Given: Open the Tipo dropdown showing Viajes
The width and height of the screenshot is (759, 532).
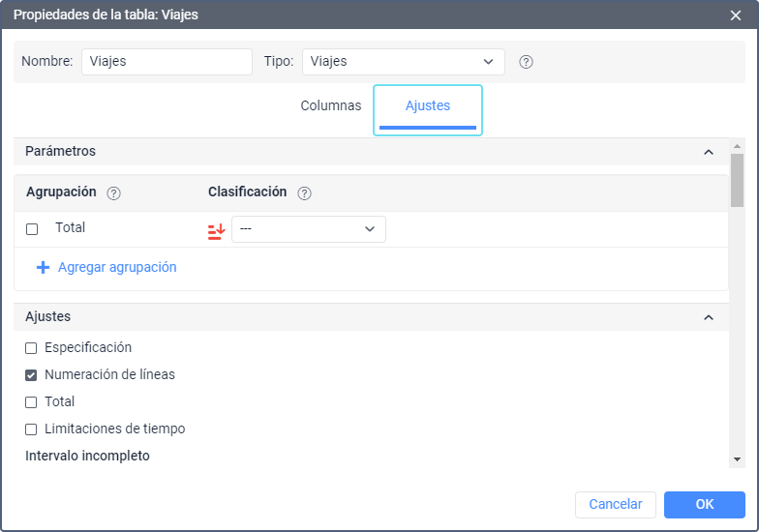Looking at the screenshot, I should pyautogui.click(x=403, y=62).
